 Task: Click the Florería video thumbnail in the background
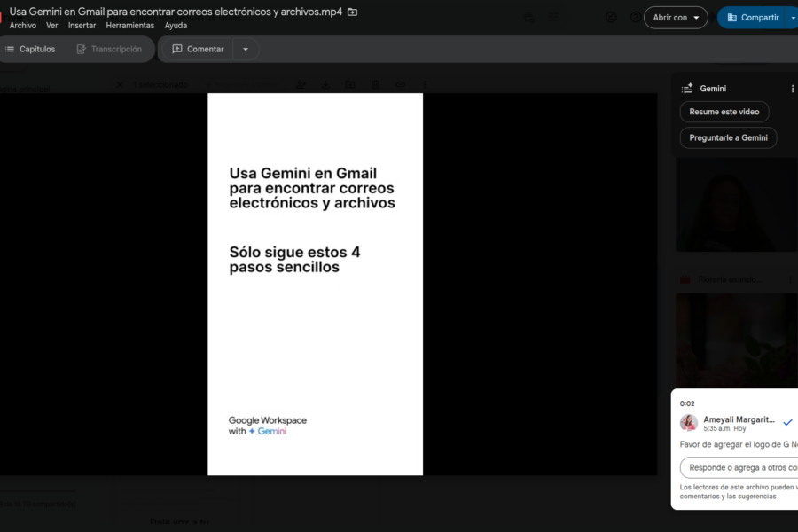click(x=737, y=340)
